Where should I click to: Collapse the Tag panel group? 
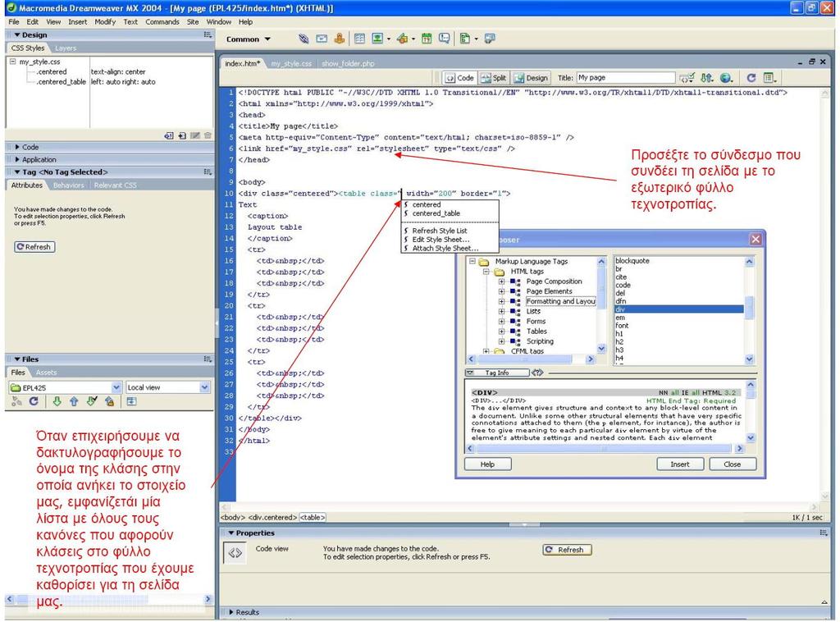18,172
